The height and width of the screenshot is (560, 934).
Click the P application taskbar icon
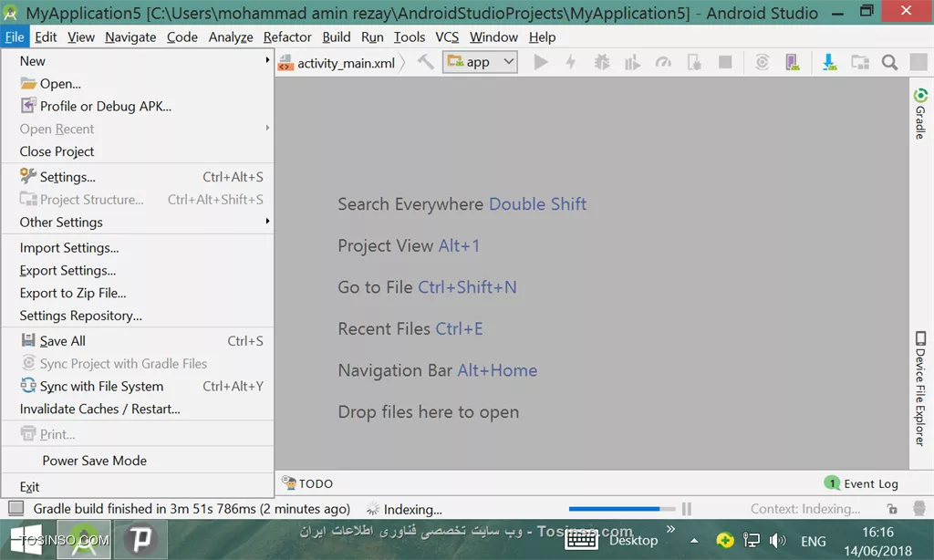coord(140,540)
